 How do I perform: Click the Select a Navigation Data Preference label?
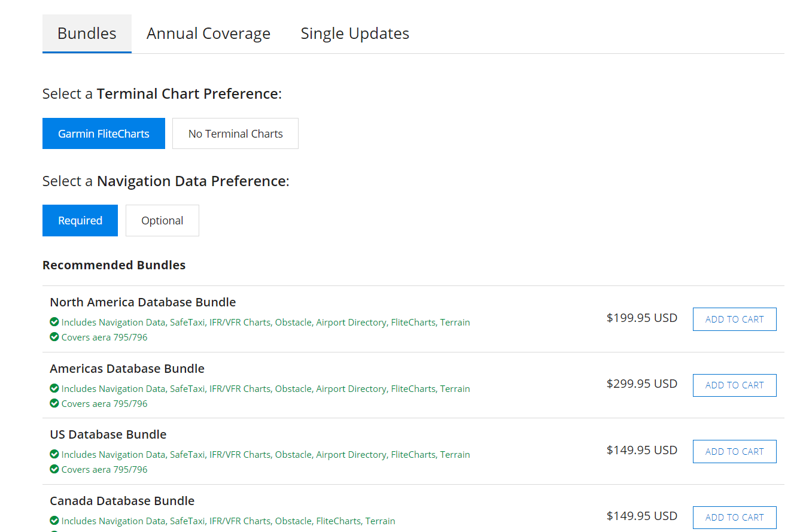tap(166, 181)
